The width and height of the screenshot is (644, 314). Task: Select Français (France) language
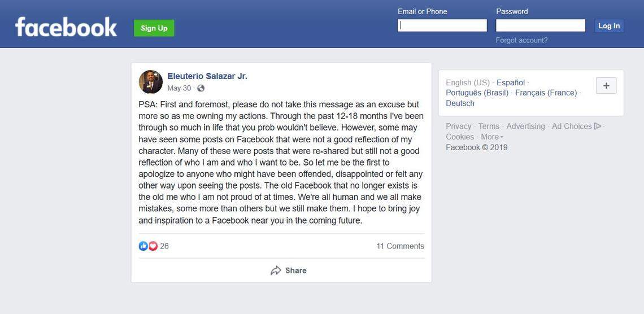click(x=546, y=93)
